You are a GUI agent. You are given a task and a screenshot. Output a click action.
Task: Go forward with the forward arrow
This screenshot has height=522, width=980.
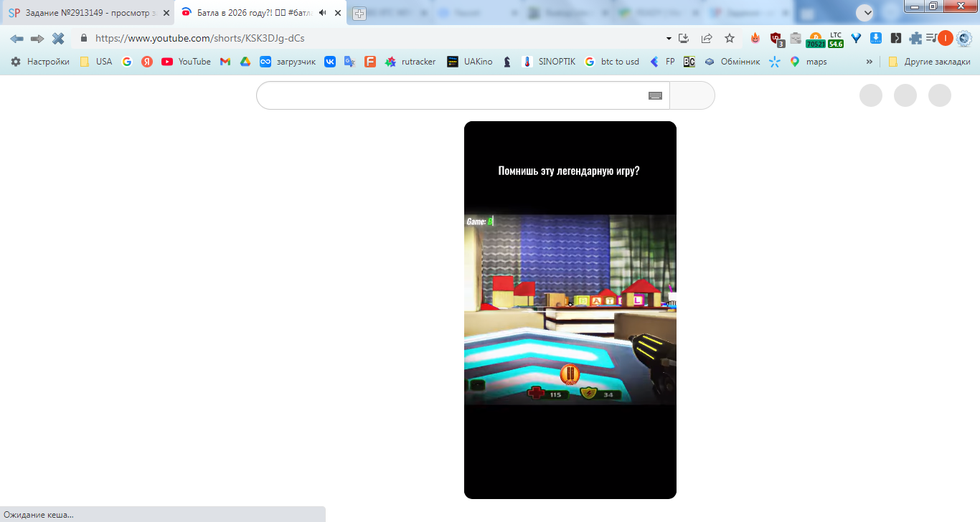pyautogui.click(x=37, y=38)
